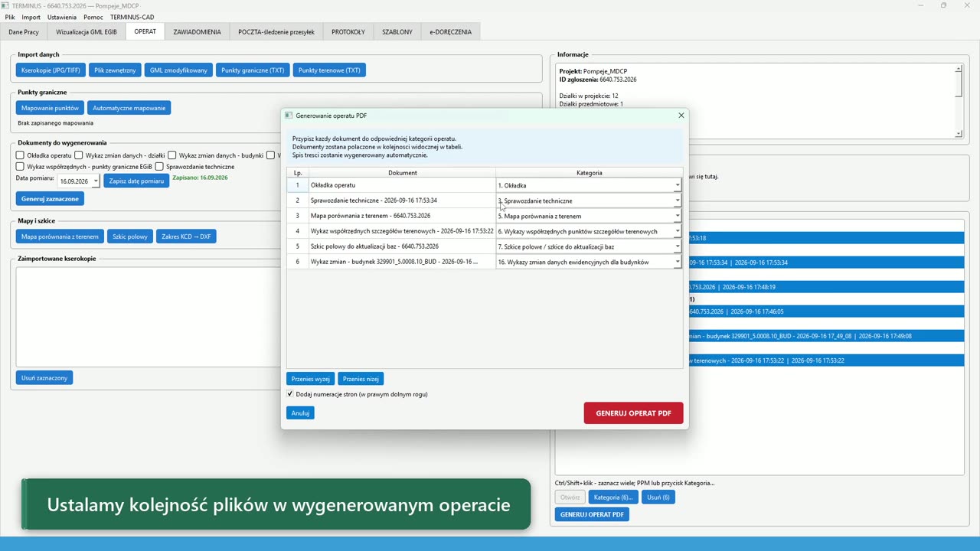Click Punkty terenowe (TXT) button

[329, 70]
